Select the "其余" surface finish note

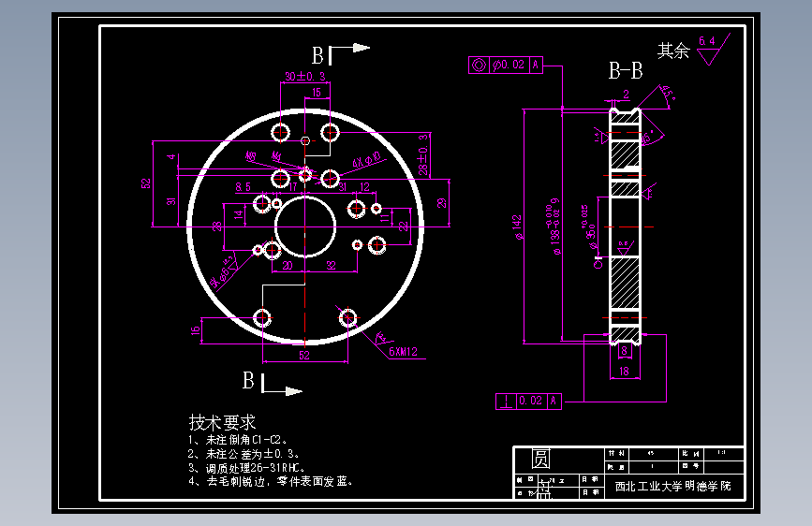pyautogui.click(x=673, y=51)
